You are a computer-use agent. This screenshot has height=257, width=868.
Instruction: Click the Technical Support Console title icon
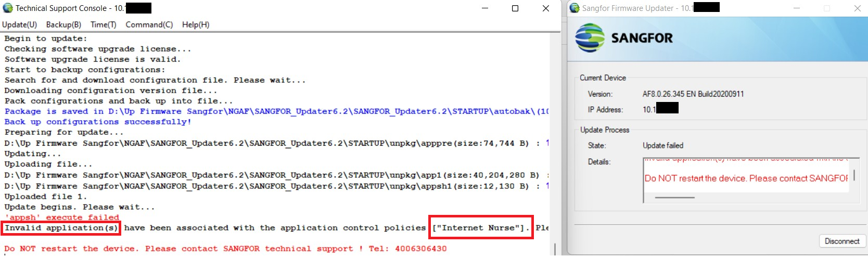pyautogui.click(x=8, y=8)
